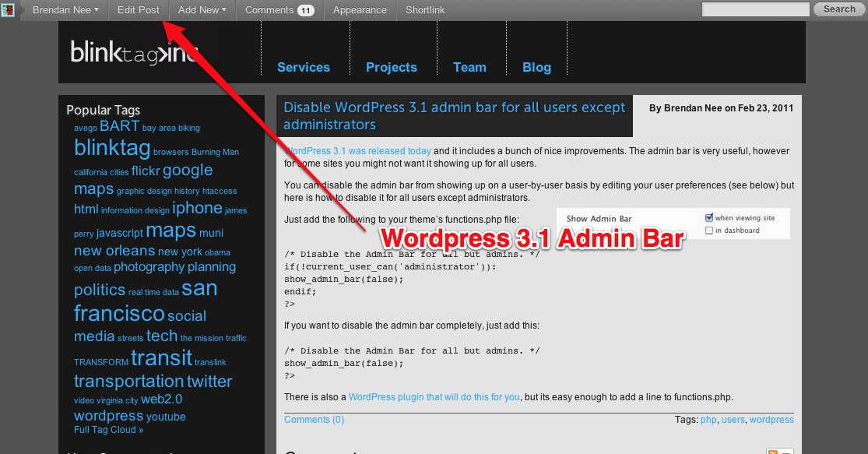Click the javascript tag
Screen dimensions: 868x454
120,233
